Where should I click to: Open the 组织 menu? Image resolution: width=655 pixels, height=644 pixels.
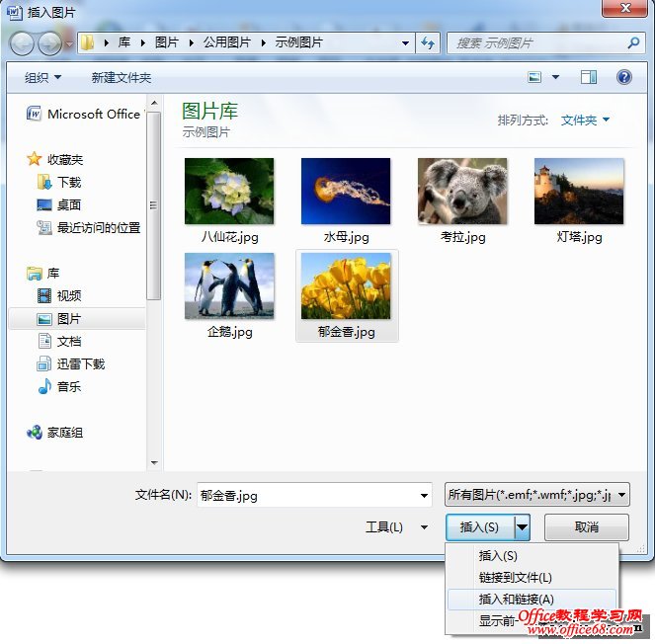(x=42, y=77)
